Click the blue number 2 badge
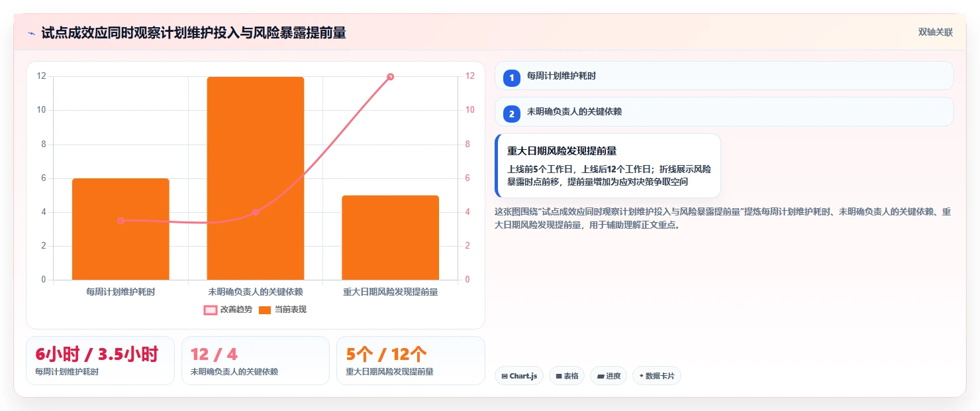980x411 pixels. 511,114
